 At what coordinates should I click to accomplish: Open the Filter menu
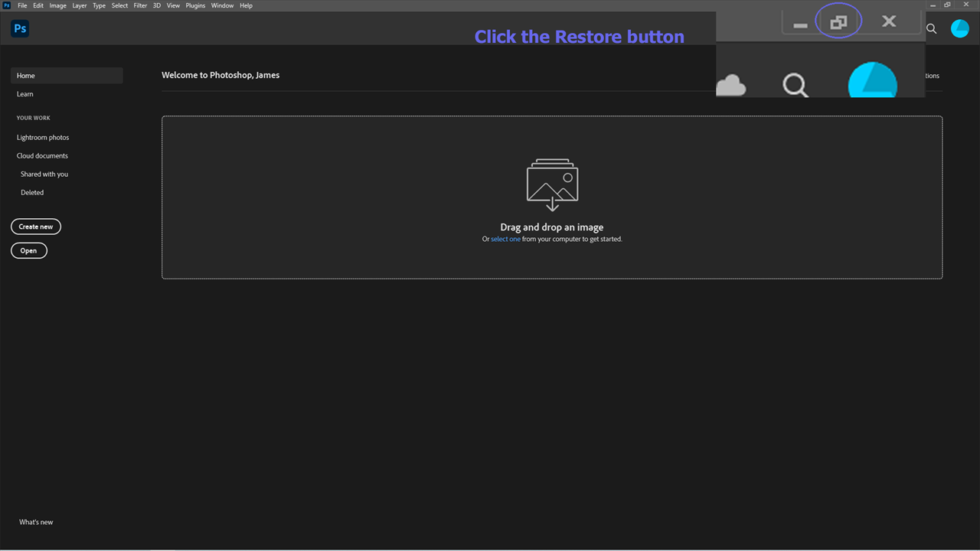[x=141, y=5]
